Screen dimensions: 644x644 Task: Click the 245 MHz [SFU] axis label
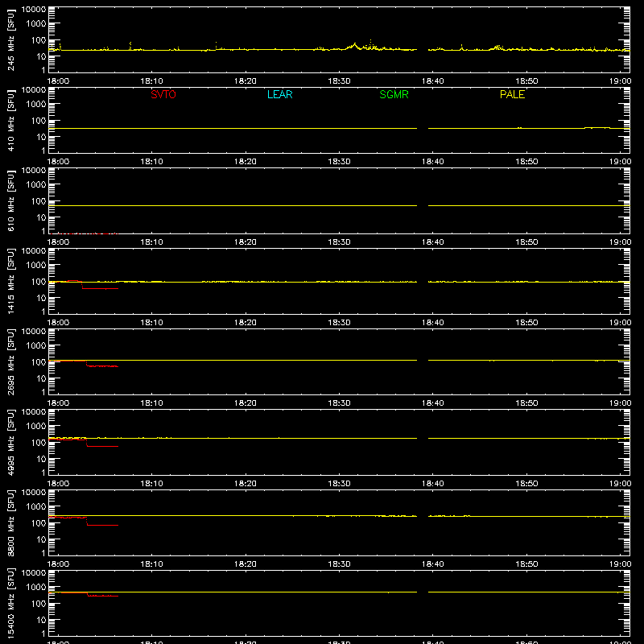pos(11,39)
